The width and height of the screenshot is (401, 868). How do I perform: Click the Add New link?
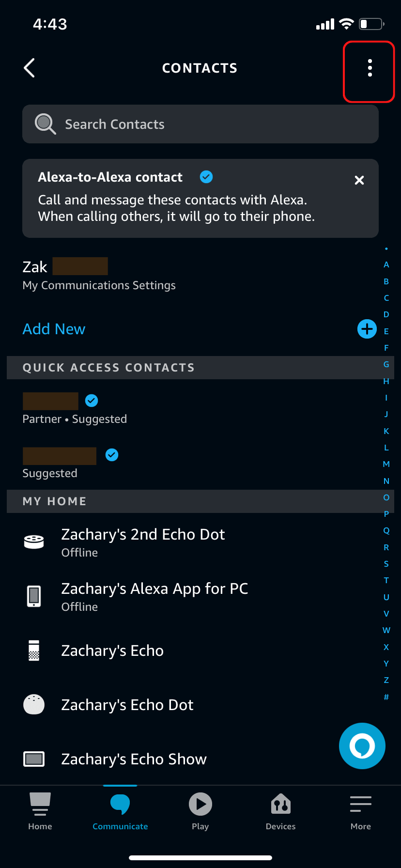click(54, 329)
